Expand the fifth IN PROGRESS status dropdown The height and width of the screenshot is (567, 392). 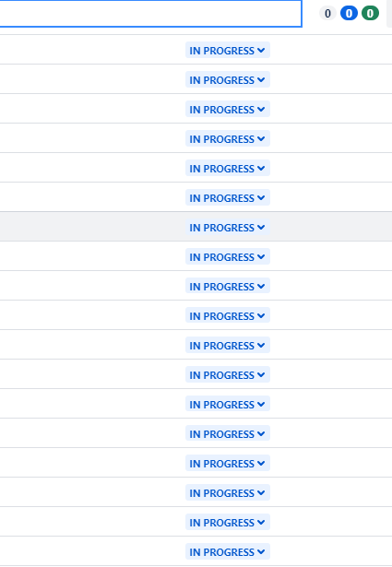point(228,169)
